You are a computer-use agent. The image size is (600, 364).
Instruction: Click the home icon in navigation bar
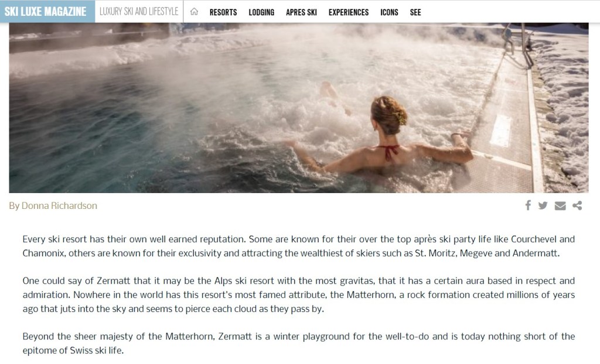pyautogui.click(x=194, y=12)
